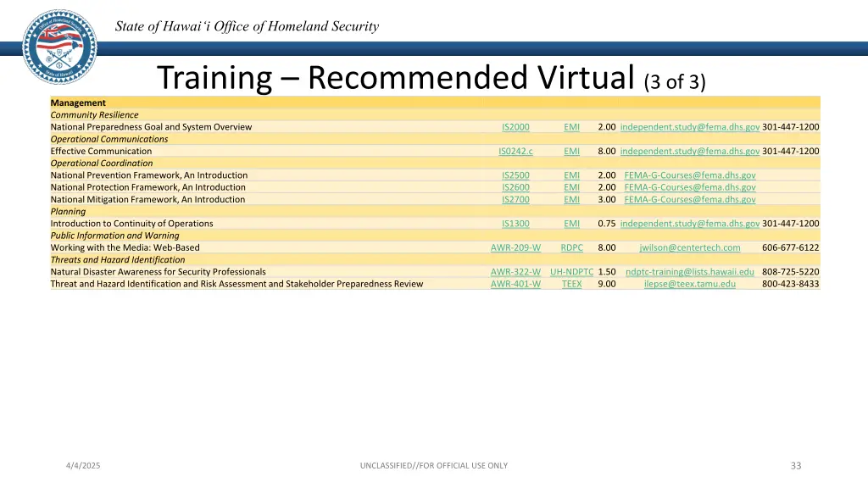
Task: Open the UH-NDPTC provider link
Action: point(572,272)
